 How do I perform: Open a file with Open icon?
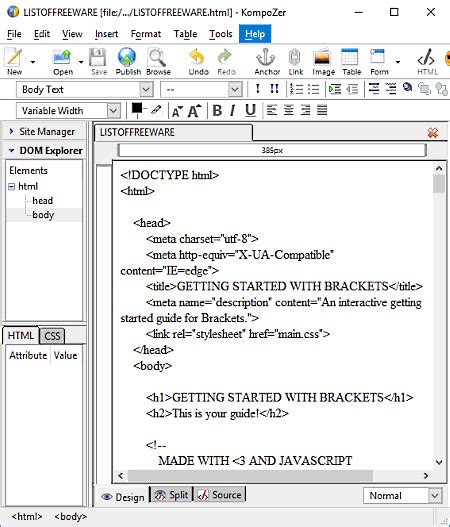tap(63, 61)
